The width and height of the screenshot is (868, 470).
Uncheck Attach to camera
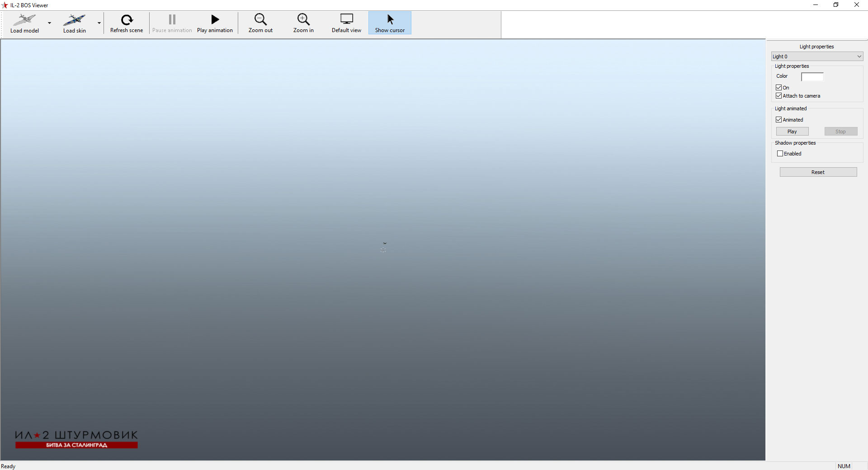click(779, 96)
